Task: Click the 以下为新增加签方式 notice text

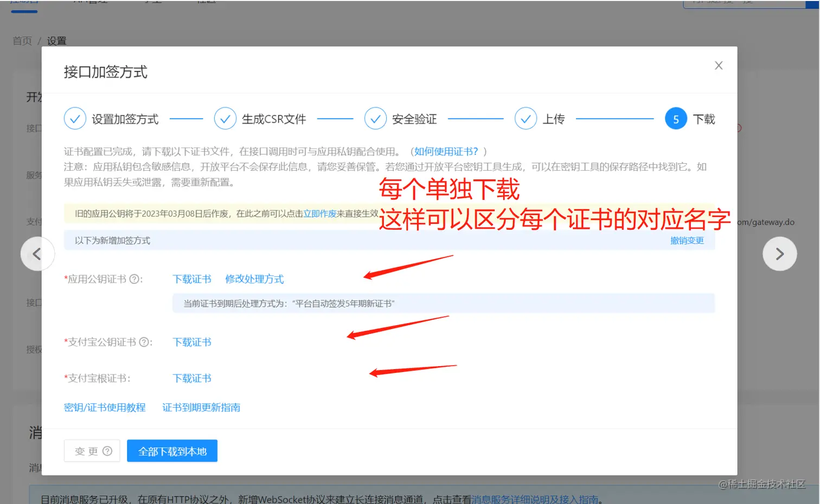Action: point(112,241)
